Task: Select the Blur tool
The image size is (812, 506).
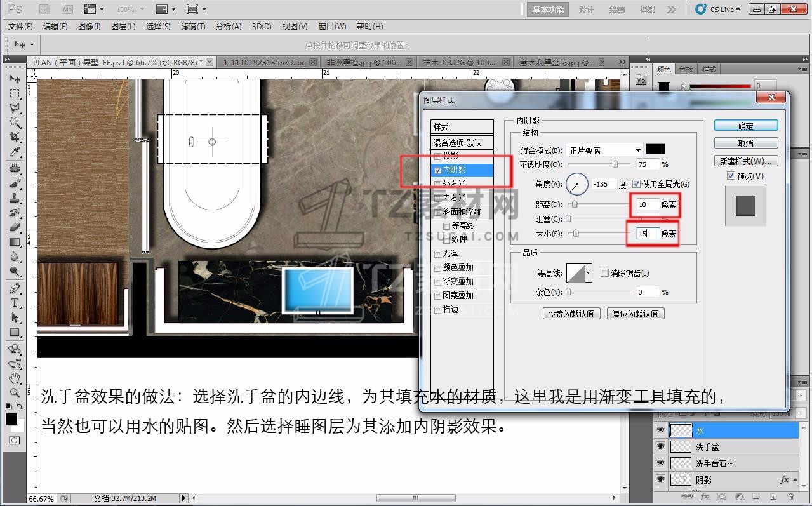Action: pyautogui.click(x=14, y=257)
